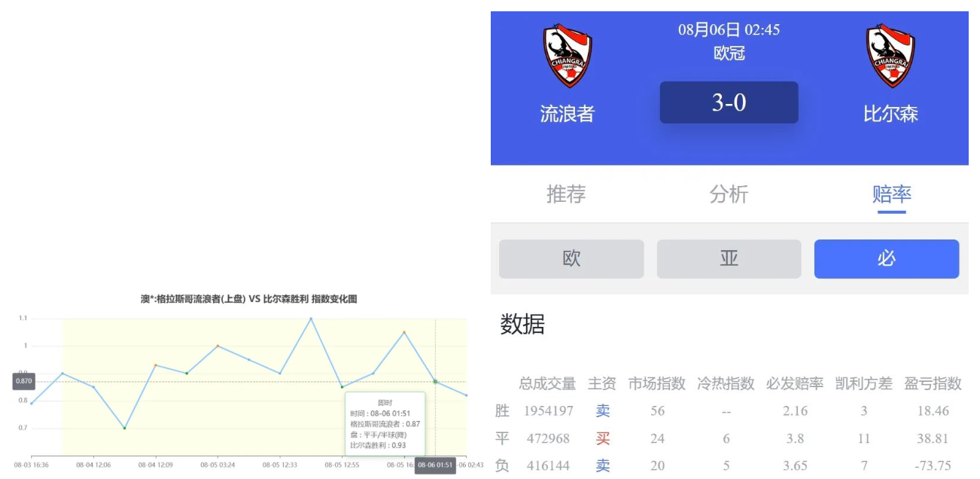Viewport: 980px width, 479px height.
Task: Click the highlighted chart point at 08-06 01:51
Action: [x=435, y=382]
